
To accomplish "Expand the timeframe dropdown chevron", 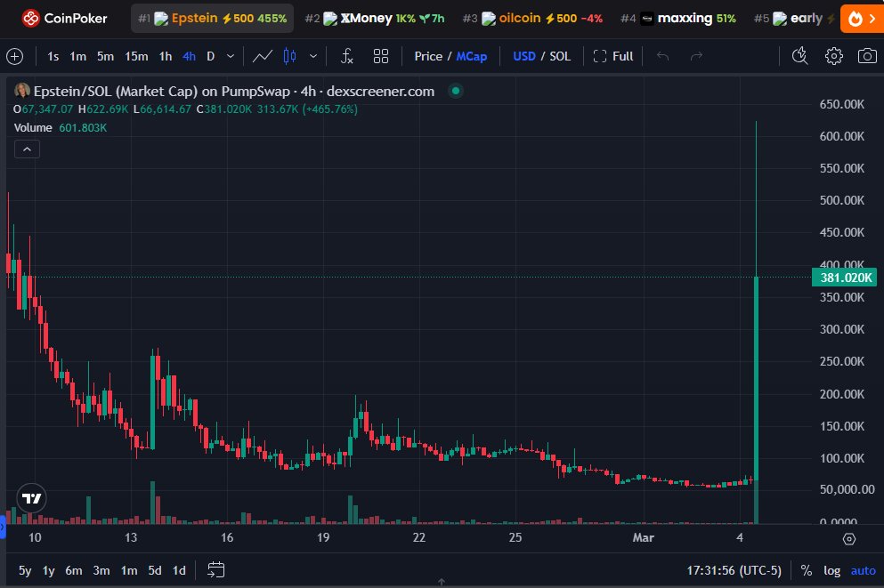I will click(x=230, y=56).
